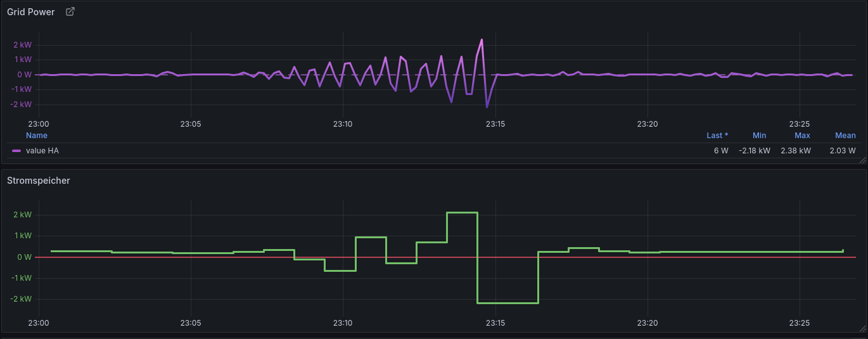Screen dimensions: 868x339
Task: Open the Grid Power external link icon
Action: click(x=70, y=11)
